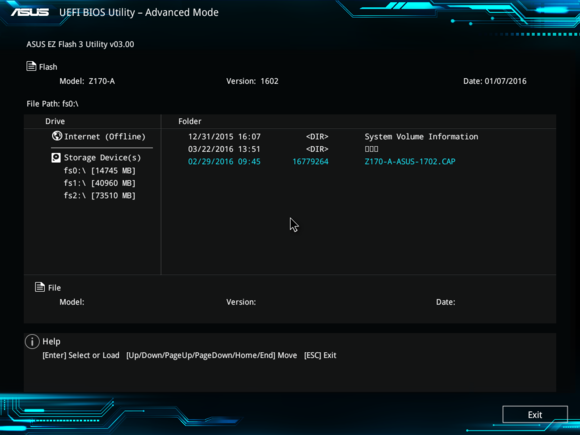Screen dimensions: 580x435
Task: Click the ASUS logo
Action: 30,13
